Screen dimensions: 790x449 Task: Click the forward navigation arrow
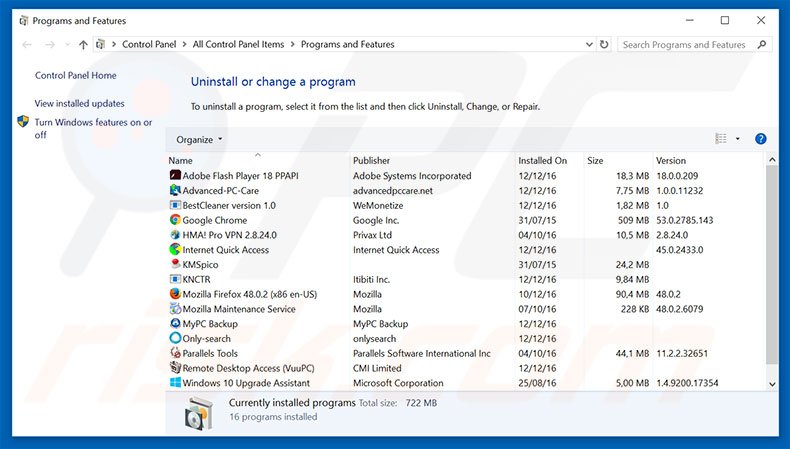(x=50, y=44)
